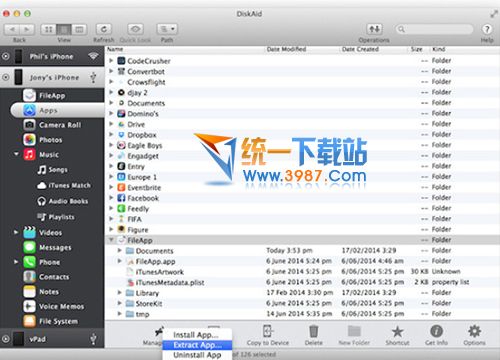Open File System in sidebar

52,321
